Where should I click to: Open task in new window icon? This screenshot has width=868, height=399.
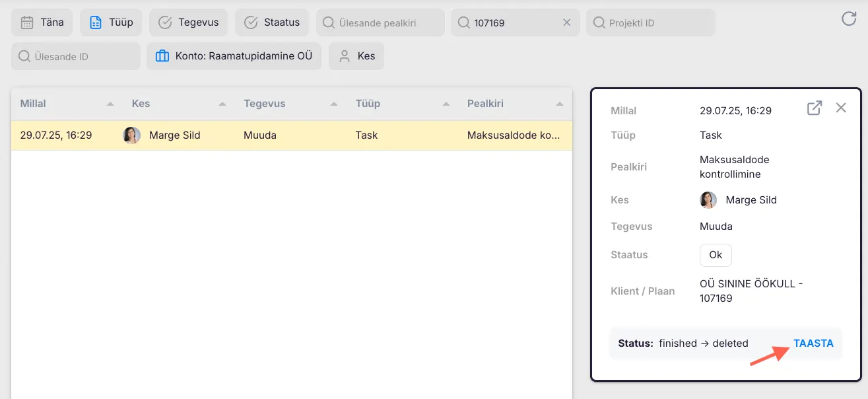(815, 108)
